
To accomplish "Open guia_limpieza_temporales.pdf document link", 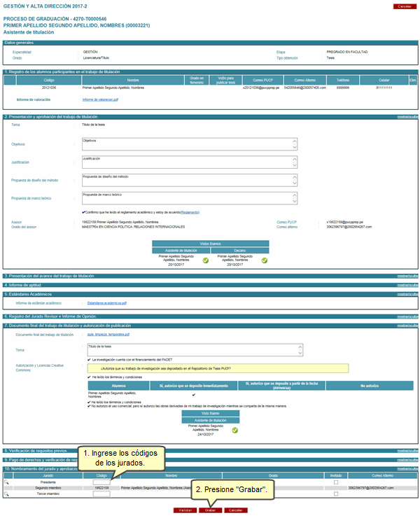I will 108,335.
